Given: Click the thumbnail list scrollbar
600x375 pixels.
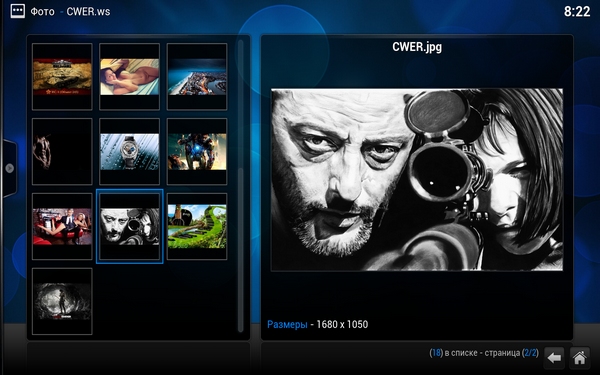Looking at the screenshot, I should click(241, 186).
